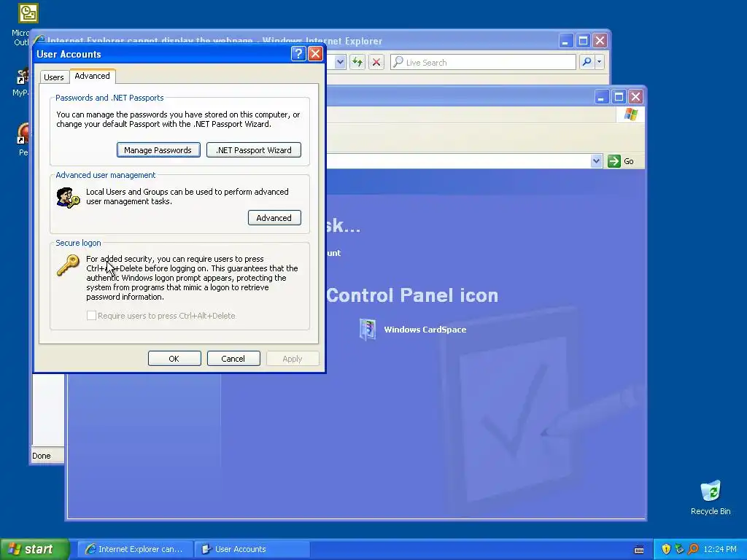747x560 pixels.
Task: Minimize the Control Panel window
Action: (x=601, y=97)
